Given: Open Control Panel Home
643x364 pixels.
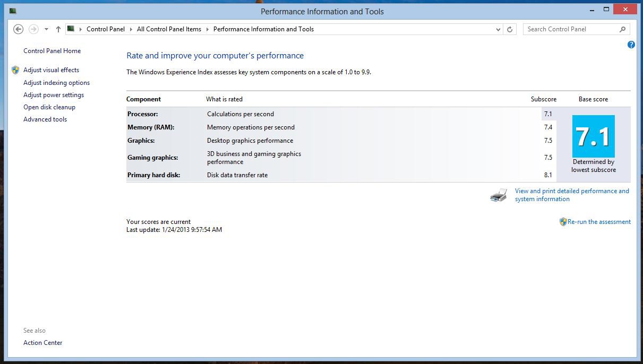Looking at the screenshot, I should (52, 51).
